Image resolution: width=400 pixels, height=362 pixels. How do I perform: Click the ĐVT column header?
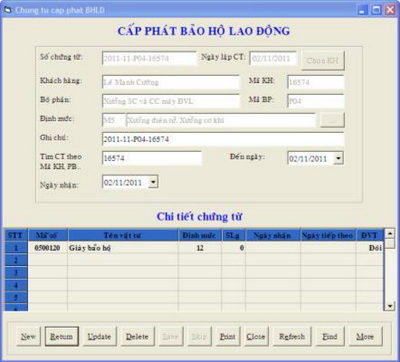coord(370,235)
